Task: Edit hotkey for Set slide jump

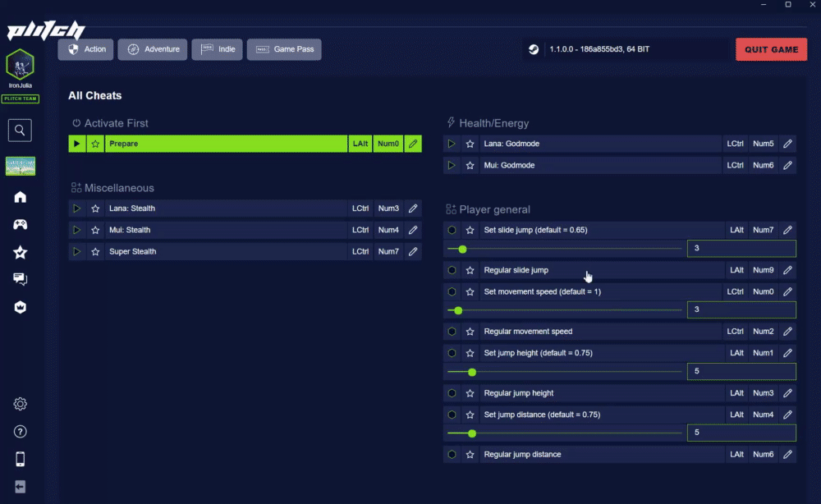Action: tap(787, 230)
